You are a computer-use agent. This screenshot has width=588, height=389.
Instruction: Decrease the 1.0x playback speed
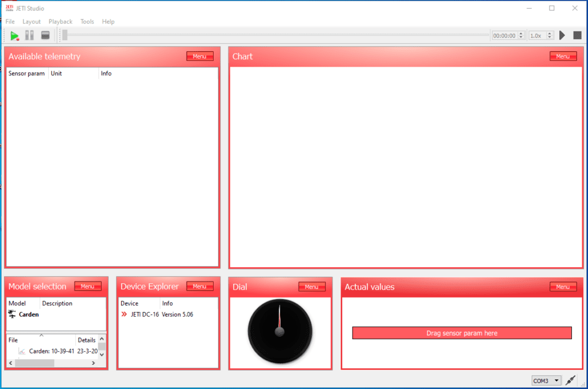[x=550, y=37]
